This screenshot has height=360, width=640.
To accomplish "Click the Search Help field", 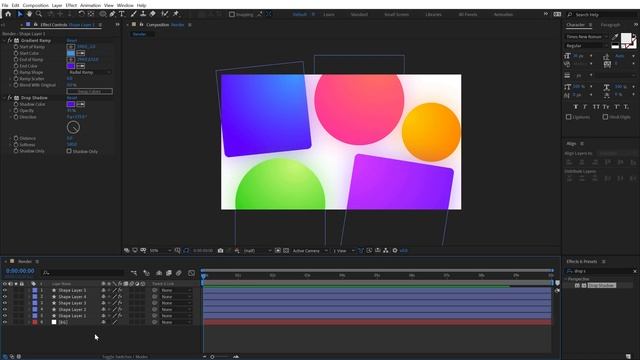I will coord(602,14).
